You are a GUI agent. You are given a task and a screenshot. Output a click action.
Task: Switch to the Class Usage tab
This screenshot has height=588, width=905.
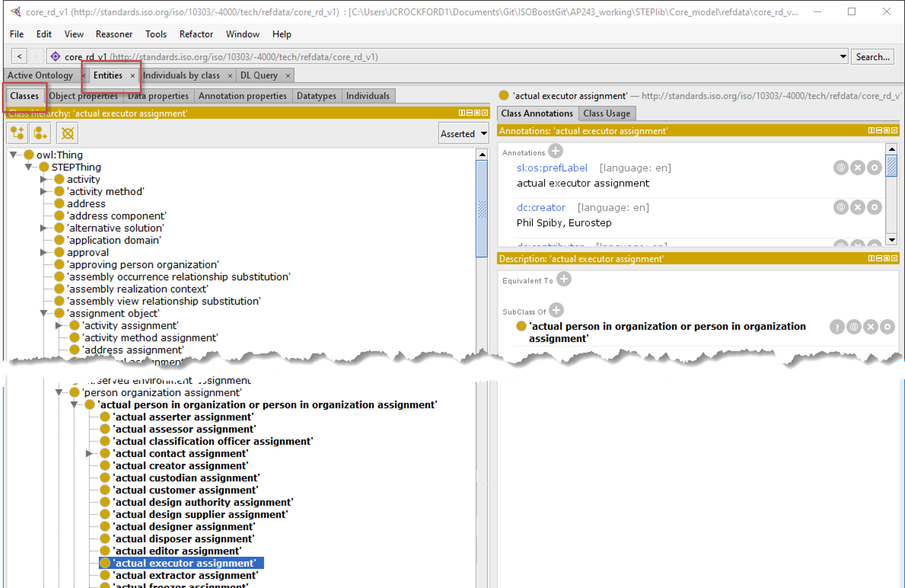point(606,114)
